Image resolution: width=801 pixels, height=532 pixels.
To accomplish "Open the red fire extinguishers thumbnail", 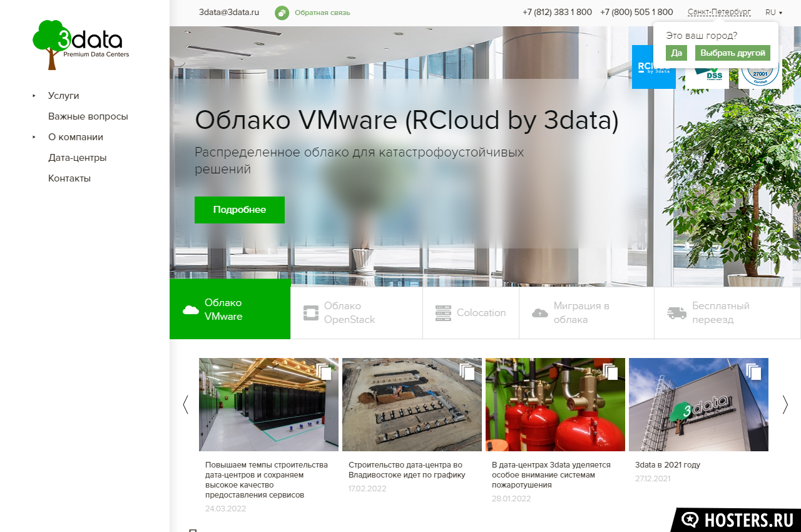I will [x=555, y=404].
